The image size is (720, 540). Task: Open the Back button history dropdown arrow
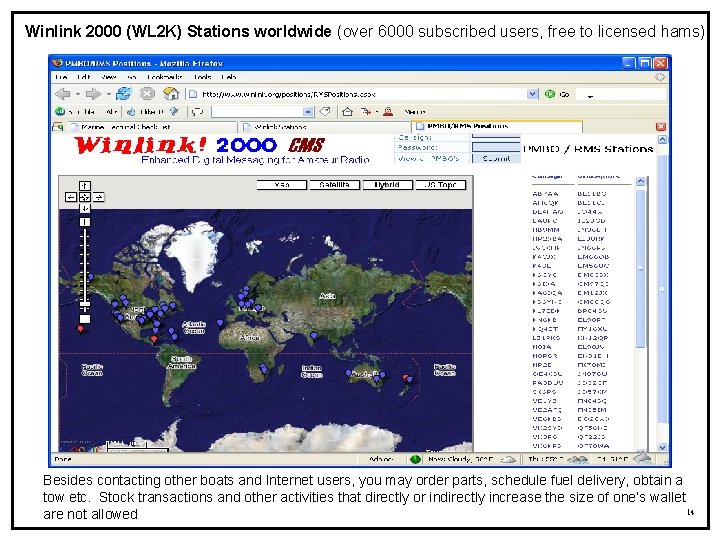click(78, 94)
